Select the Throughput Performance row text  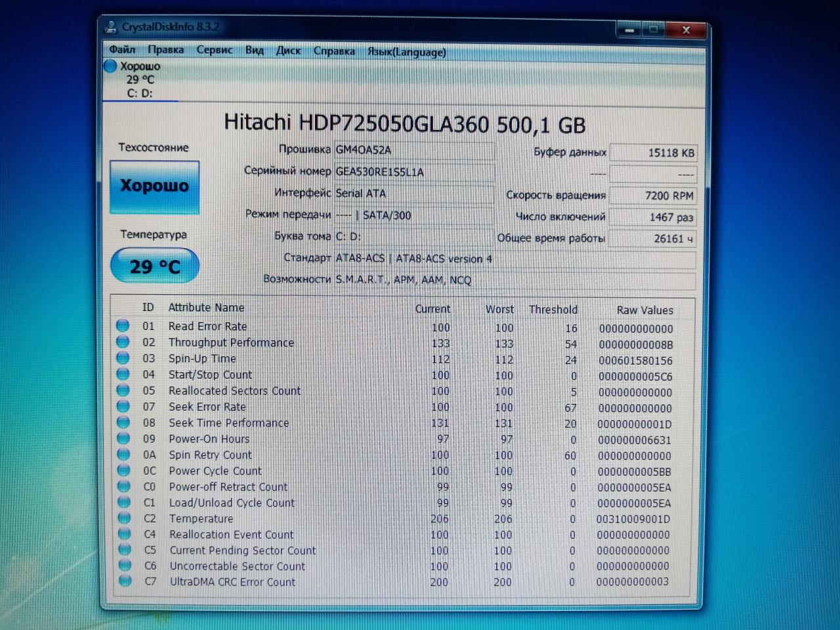coord(231,343)
